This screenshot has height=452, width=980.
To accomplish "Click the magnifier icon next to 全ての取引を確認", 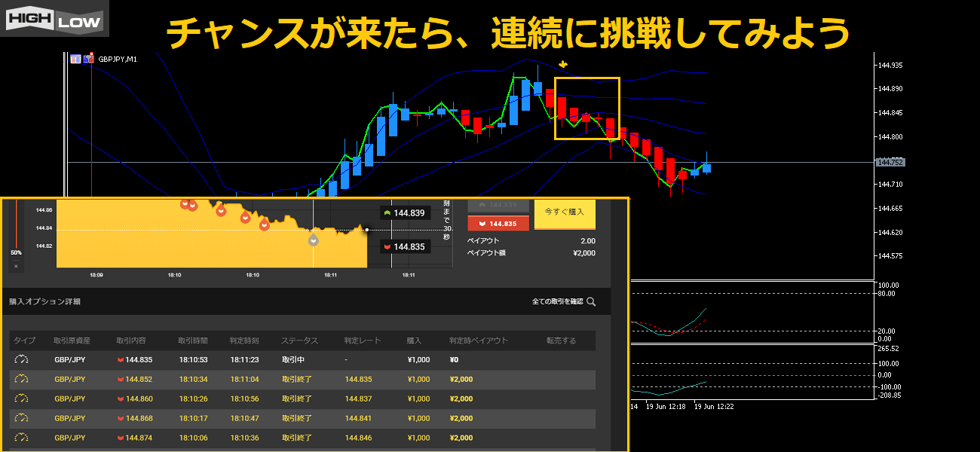I will click(591, 302).
